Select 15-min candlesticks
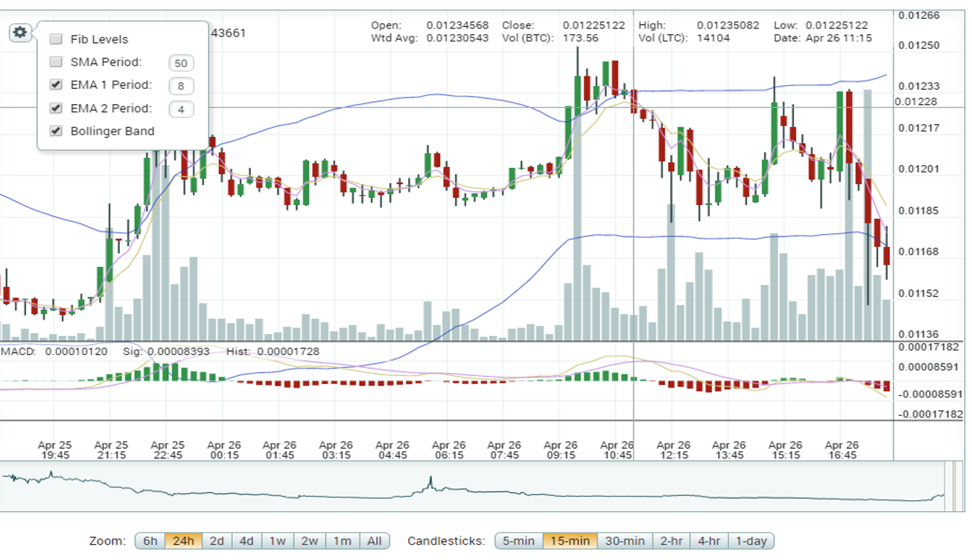The width and height of the screenshot is (972, 560). coord(570,541)
